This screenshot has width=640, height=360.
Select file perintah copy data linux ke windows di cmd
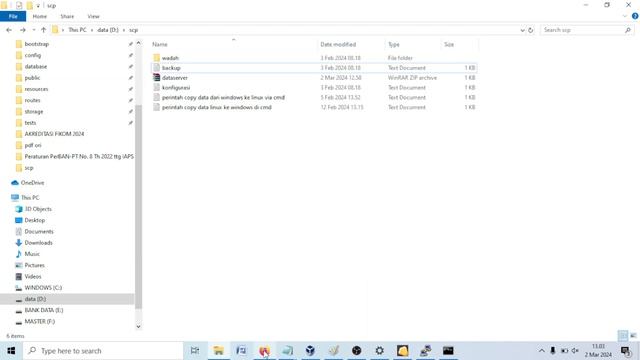217,107
